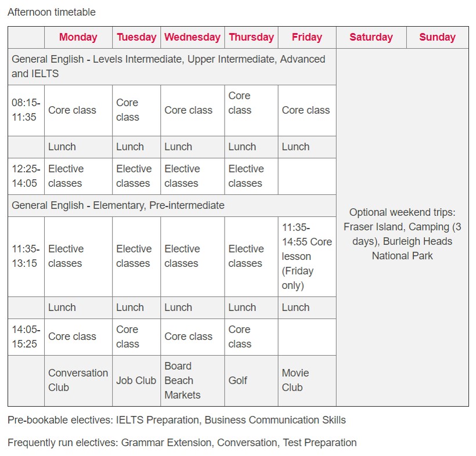Select the Board Beach Markets cell
The height and width of the screenshot is (456, 476).
193,381
